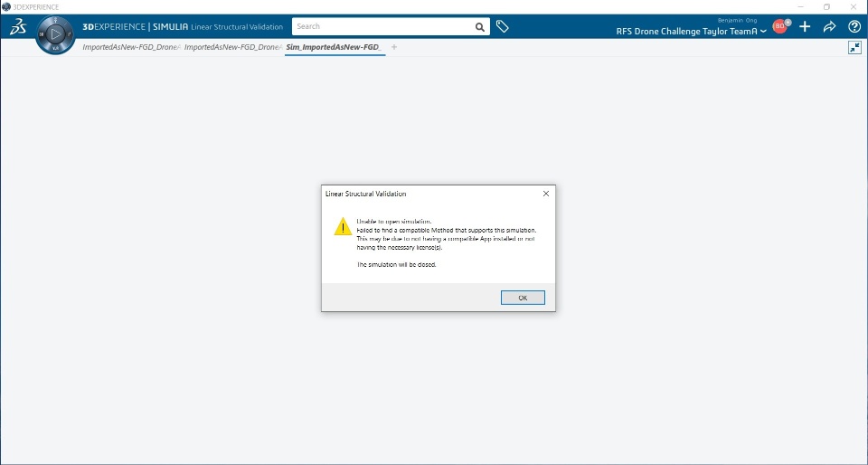
Task: Open the Help question mark icon
Action: pyautogui.click(x=854, y=26)
